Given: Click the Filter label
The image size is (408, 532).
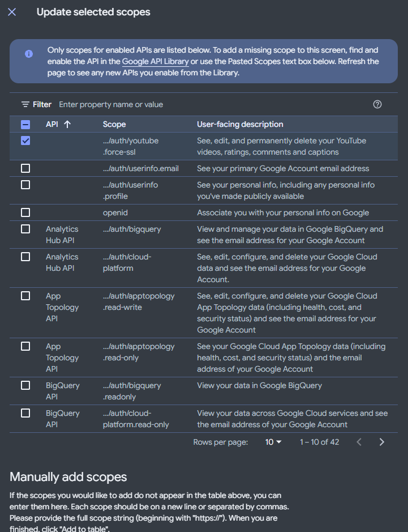Looking at the screenshot, I should click(42, 104).
